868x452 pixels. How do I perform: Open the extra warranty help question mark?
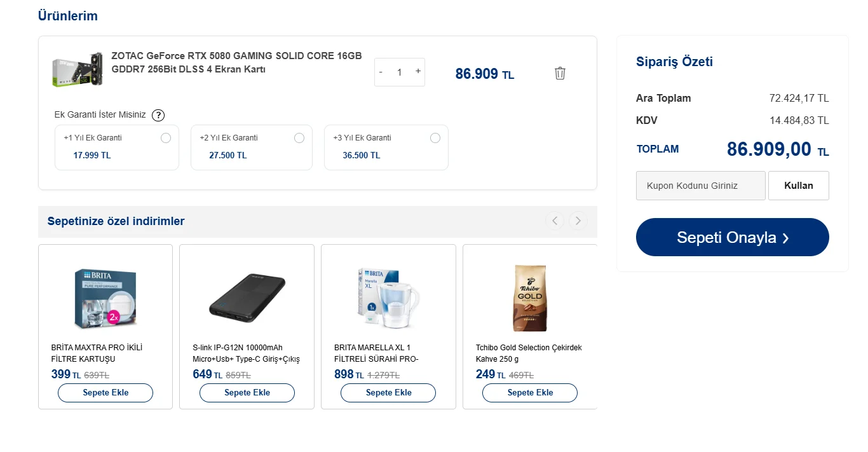click(158, 115)
